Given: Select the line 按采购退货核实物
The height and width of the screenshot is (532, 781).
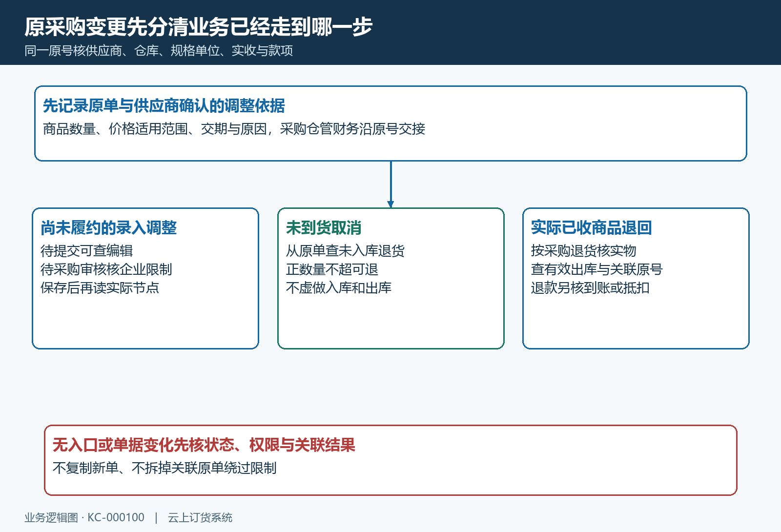Looking at the screenshot, I should 584,251.
